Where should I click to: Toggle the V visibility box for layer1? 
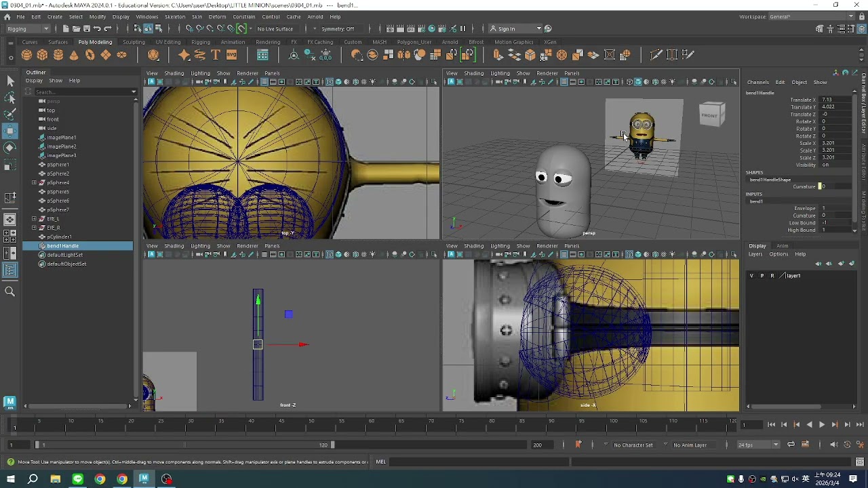tap(751, 276)
